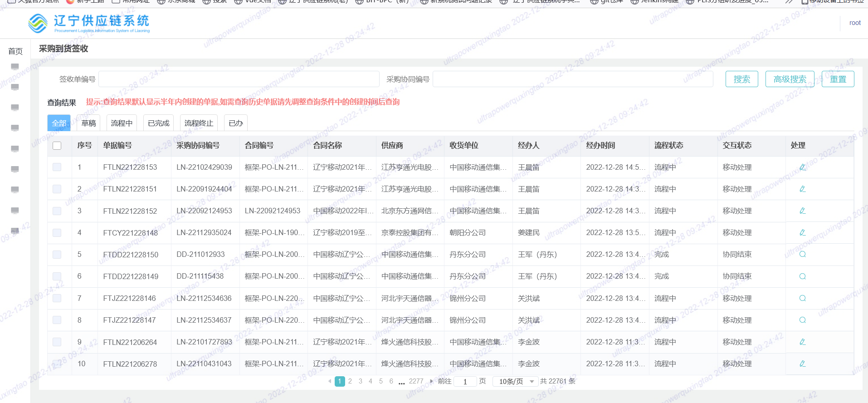Focus the 签收单编号 input field
This screenshot has width=868, height=403.
click(x=239, y=79)
